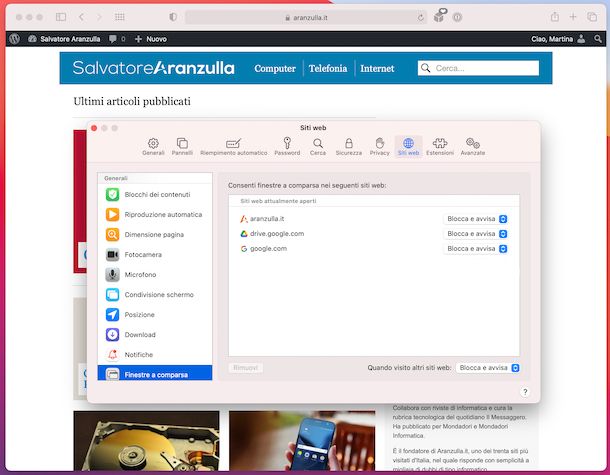Select Finestre a comparsa in sidebar

[x=155, y=373]
